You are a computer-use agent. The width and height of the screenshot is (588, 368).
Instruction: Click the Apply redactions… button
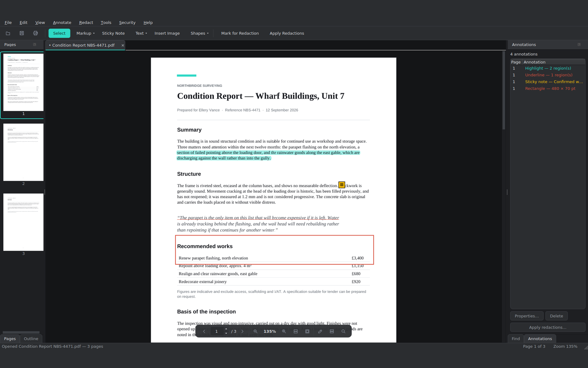(x=548, y=328)
